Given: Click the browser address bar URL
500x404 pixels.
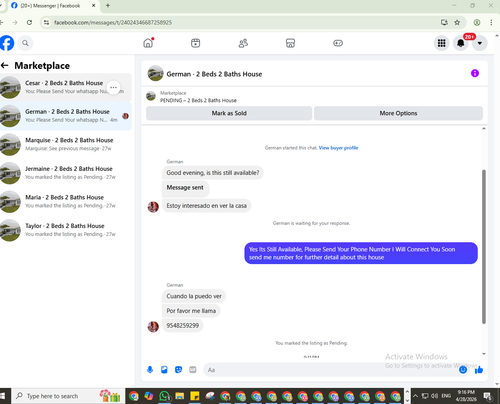Looking at the screenshot, I should click(113, 22).
